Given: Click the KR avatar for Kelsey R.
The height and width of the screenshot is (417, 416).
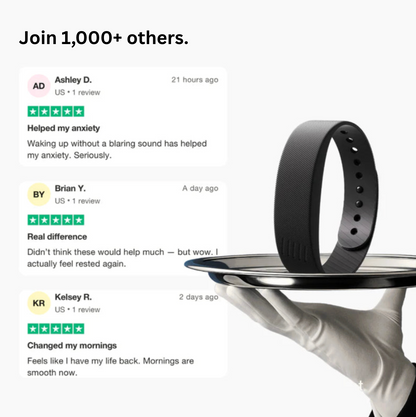Looking at the screenshot, I should pos(39,303).
